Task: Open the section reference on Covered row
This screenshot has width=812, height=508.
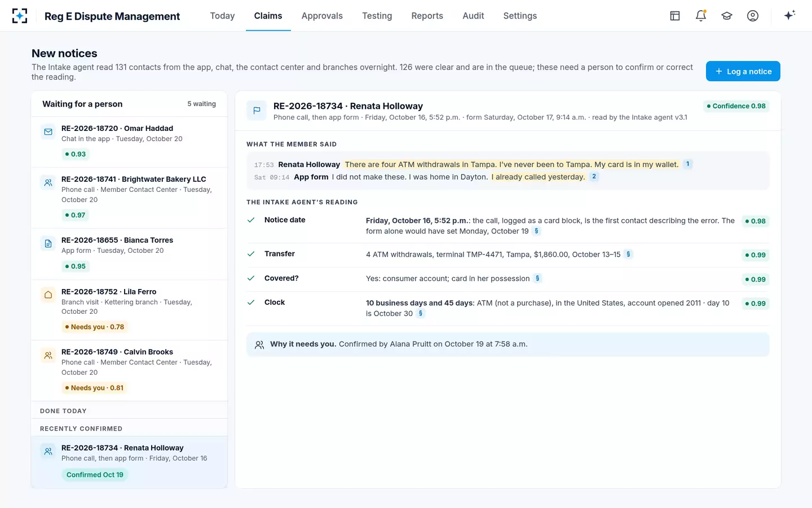Action: pos(537,278)
